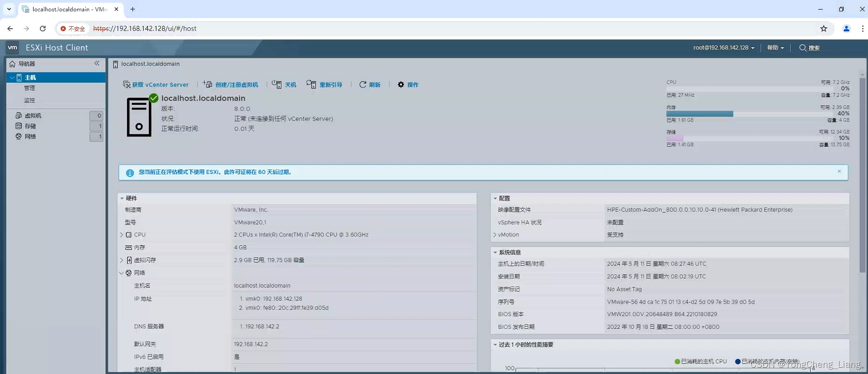Screen dimensions: 868x374
Task: Click the virtual machines icon in navigator
Action: point(18,116)
